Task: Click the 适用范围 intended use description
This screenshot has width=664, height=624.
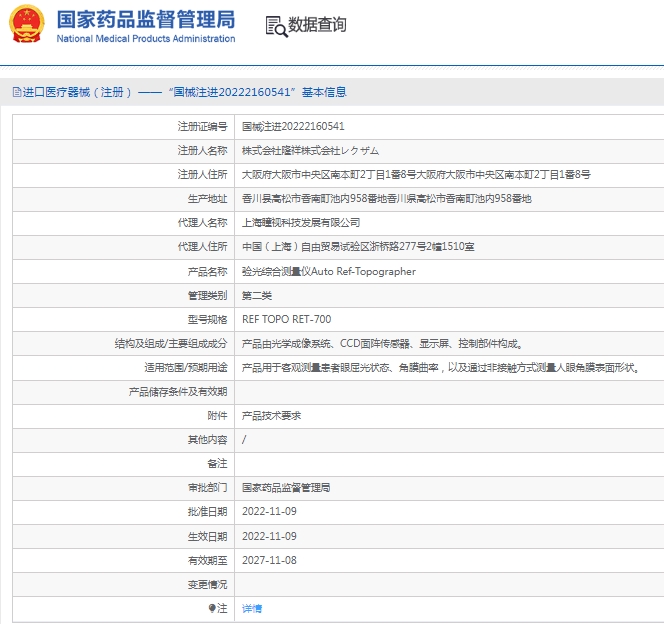Action: point(441,367)
